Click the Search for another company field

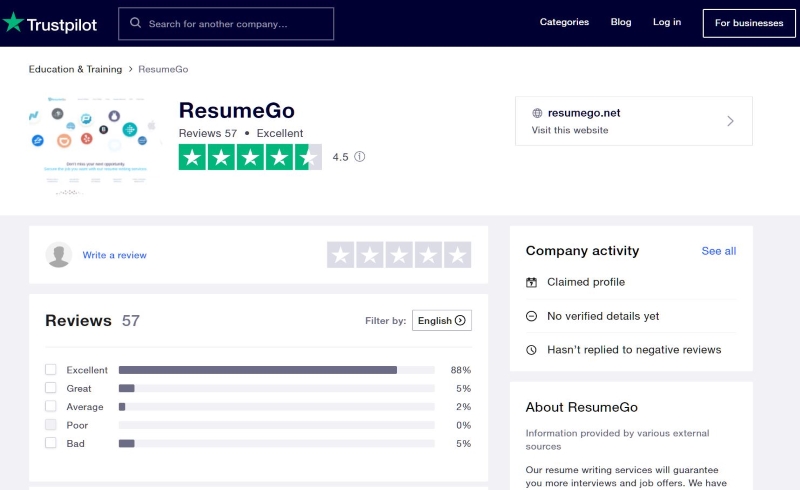pos(226,23)
